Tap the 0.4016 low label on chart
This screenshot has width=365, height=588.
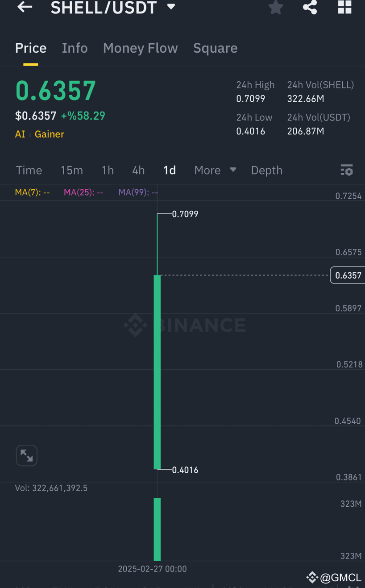click(x=185, y=470)
